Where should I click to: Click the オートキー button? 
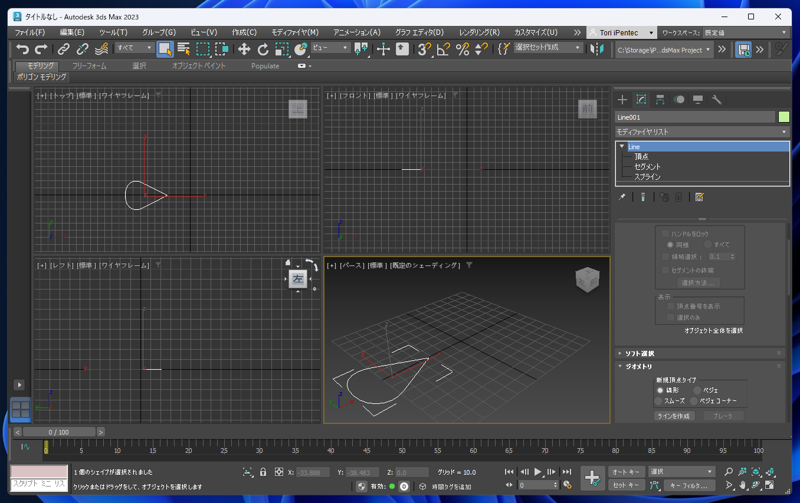point(627,472)
